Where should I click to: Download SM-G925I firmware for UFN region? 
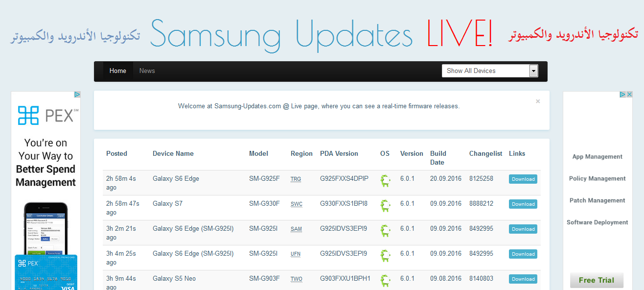click(x=523, y=254)
